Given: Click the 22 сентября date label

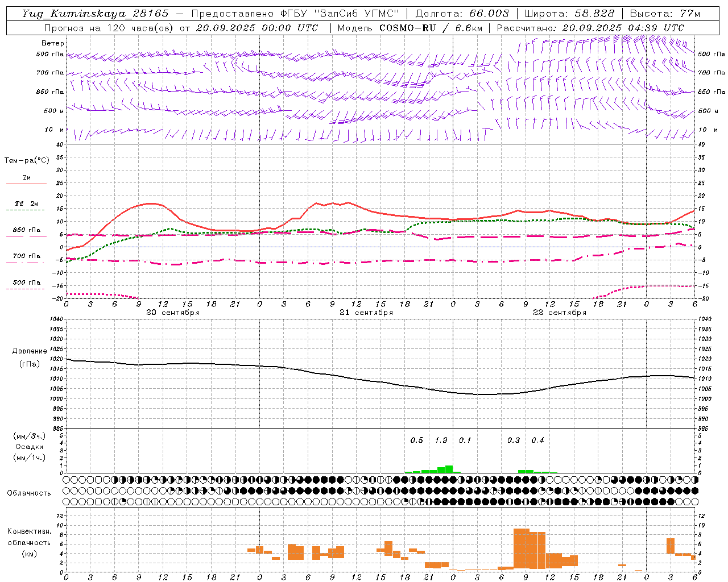Looking at the screenshot, I should click(559, 313).
